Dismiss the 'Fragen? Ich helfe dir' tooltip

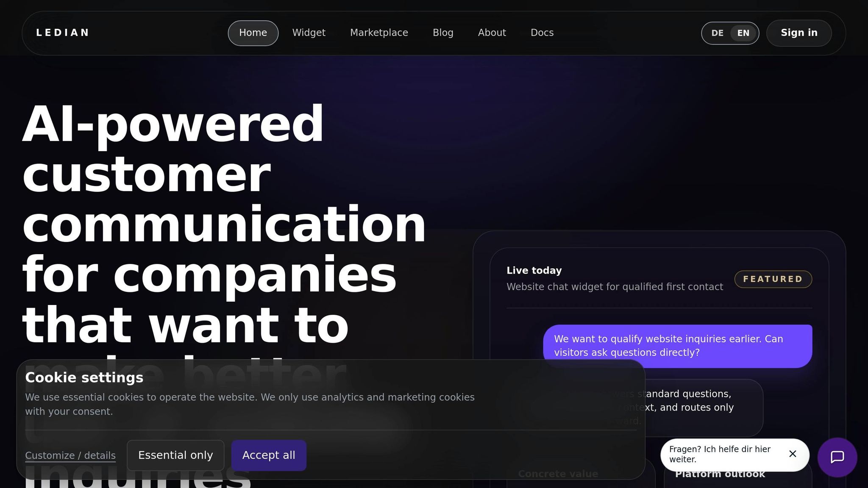click(x=793, y=454)
